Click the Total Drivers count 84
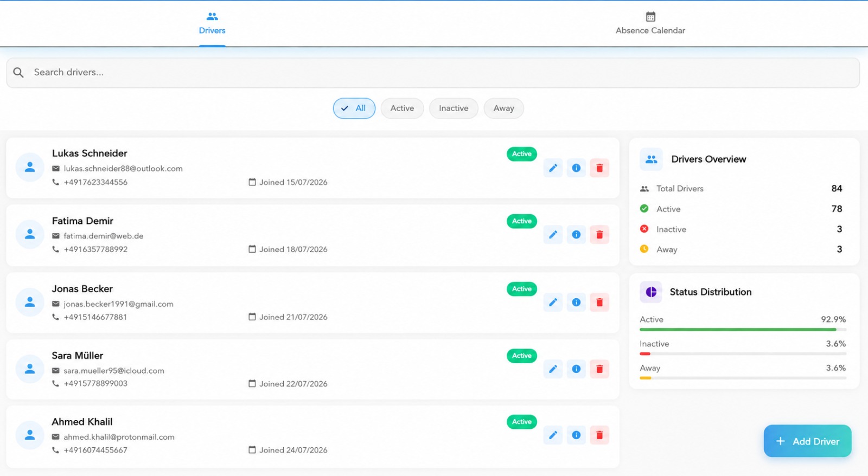868x476 pixels. pyautogui.click(x=837, y=189)
